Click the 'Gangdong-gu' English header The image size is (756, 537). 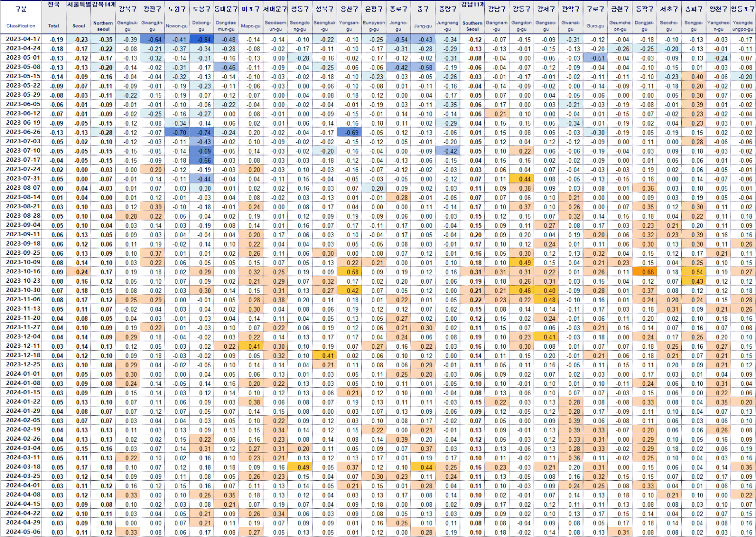point(521,26)
